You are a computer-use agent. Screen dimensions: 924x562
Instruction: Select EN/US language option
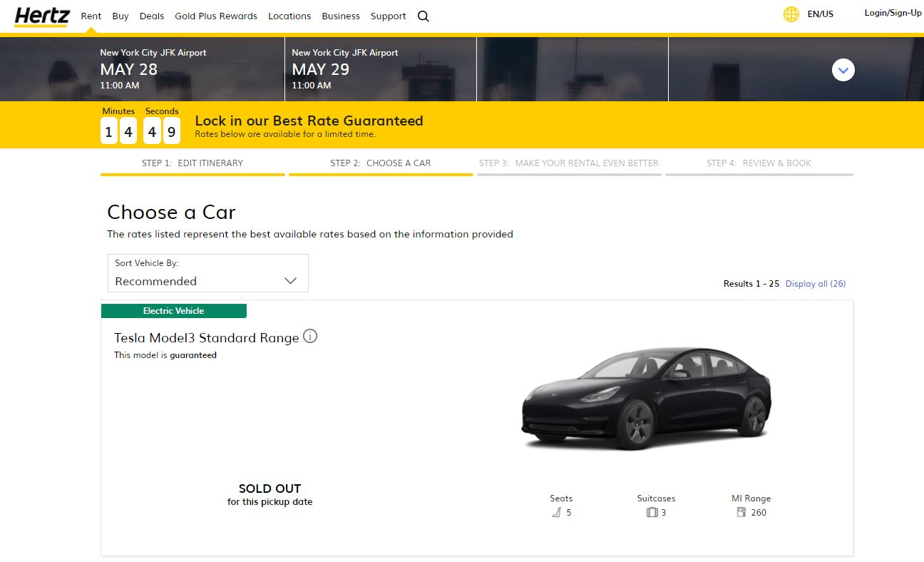(821, 14)
